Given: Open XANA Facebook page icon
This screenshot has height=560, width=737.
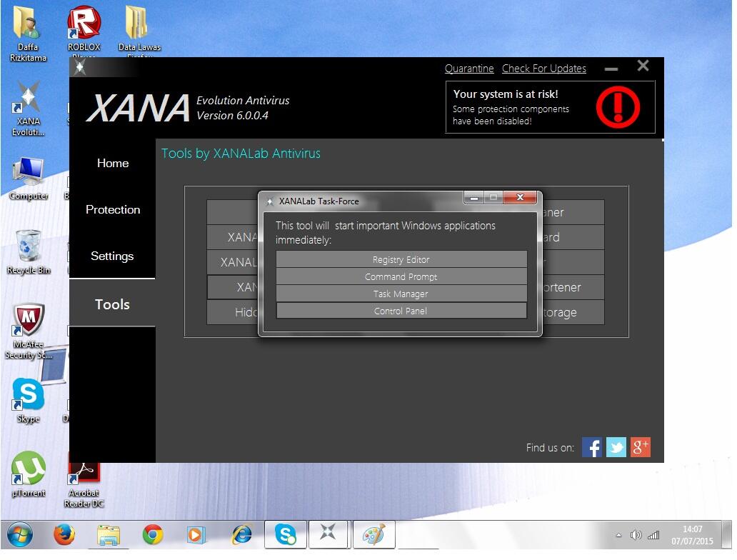Looking at the screenshot, I should [x=592, y=447].
